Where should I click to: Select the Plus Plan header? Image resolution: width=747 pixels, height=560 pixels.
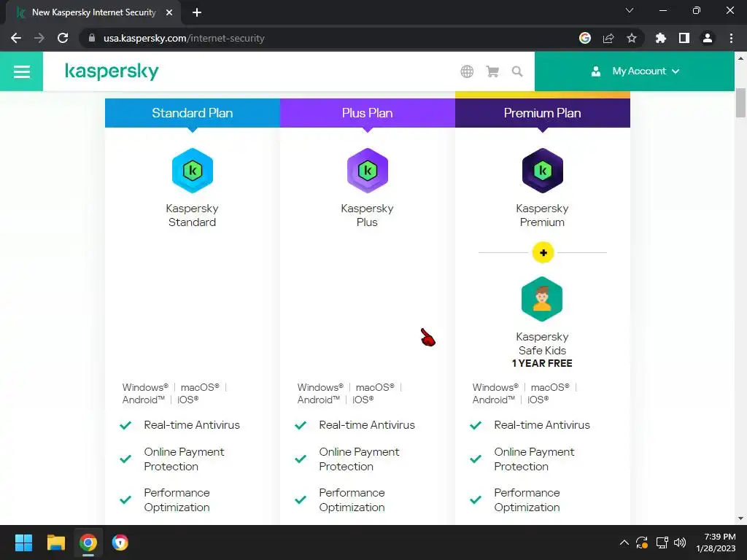pos(368,113)
